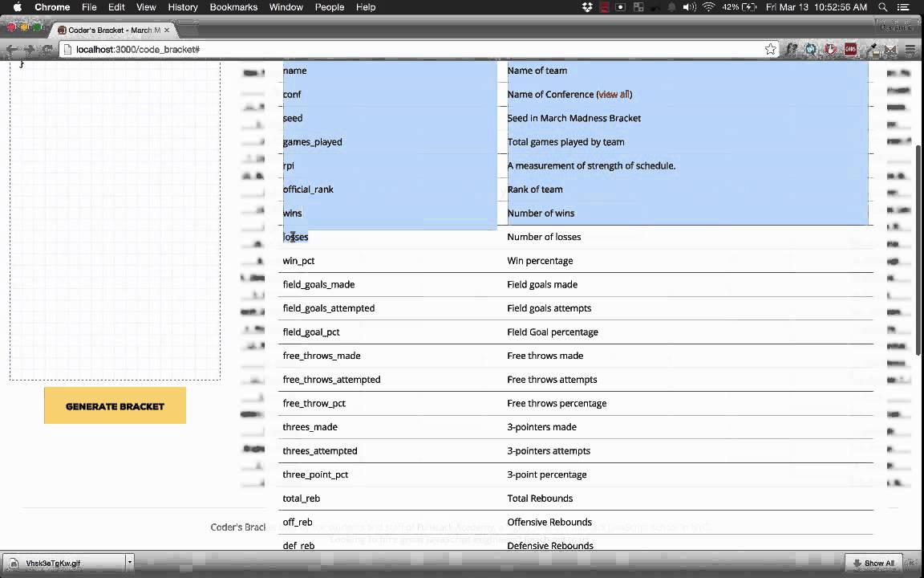Click the field_goals_made attribute cell
The image size is (924, 578).
click(x=318, y=284)
